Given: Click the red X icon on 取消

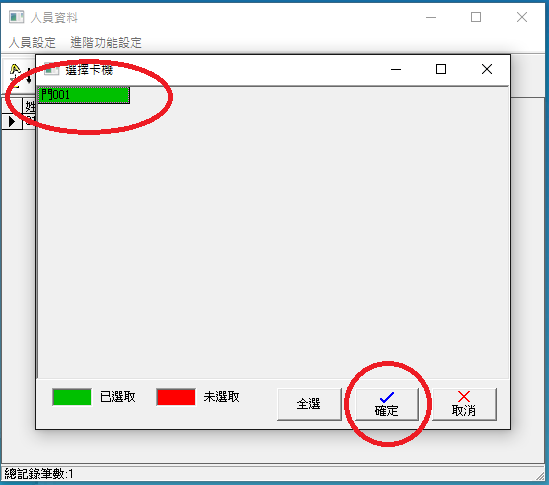Looking at the screenshot, I should point(464,397).
